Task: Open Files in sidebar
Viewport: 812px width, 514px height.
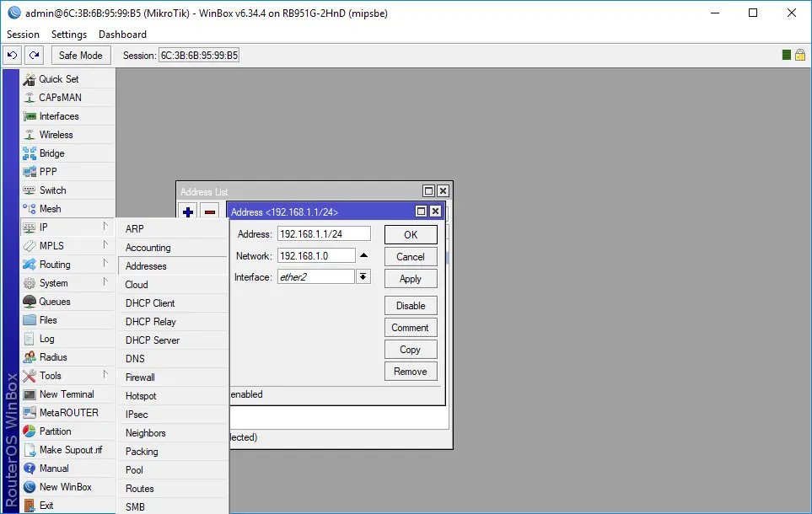Action: 67,320
